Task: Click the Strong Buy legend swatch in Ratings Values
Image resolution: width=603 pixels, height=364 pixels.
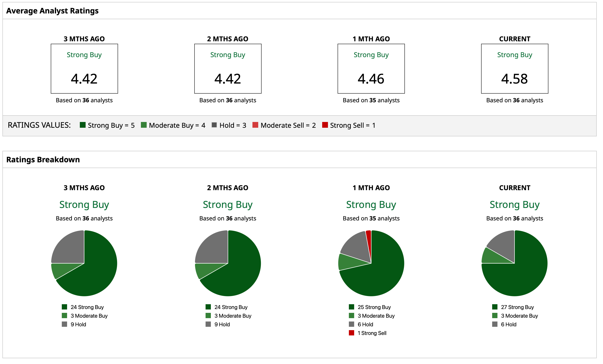Action: [x=83, y=125]
